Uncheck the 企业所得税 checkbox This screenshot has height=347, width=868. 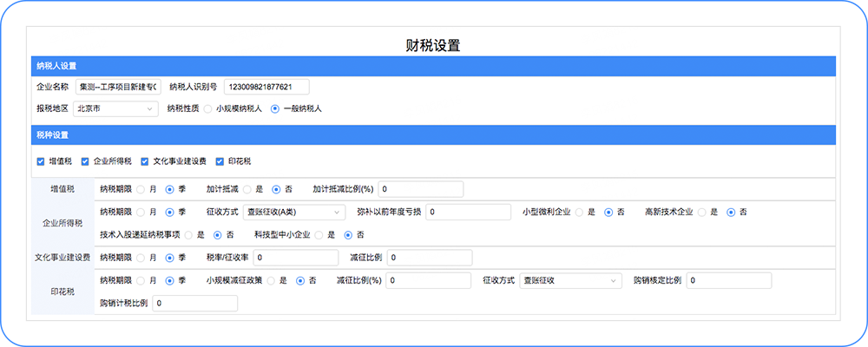(x=85, y=161)
